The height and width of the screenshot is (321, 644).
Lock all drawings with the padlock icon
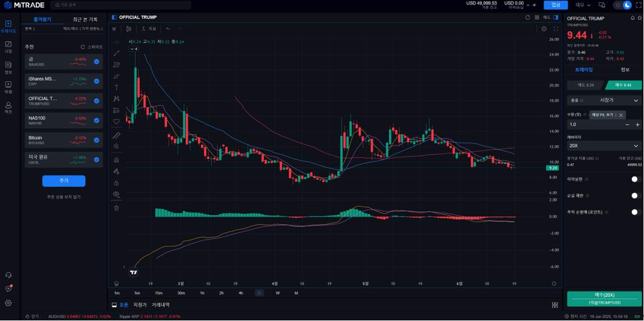tap(117, 183)
